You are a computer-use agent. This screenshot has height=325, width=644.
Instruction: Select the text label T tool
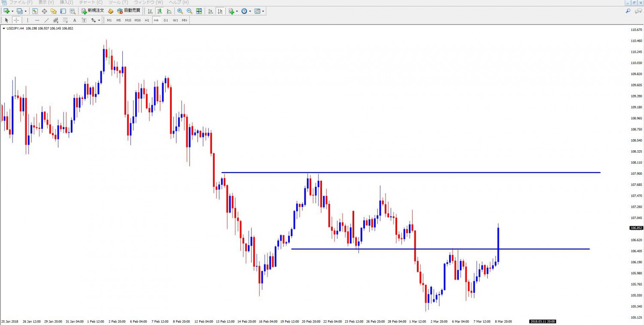(84, 20)
